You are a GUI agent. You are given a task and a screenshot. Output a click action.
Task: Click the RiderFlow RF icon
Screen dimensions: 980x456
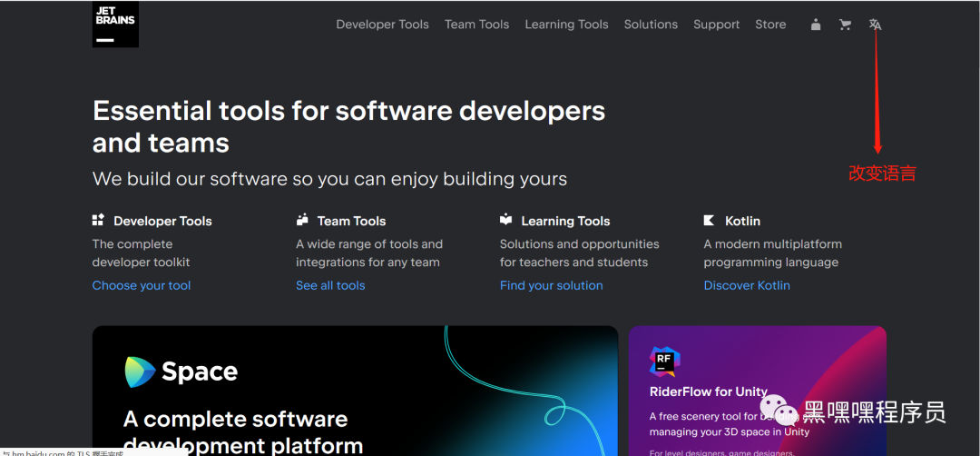(664, 362)
